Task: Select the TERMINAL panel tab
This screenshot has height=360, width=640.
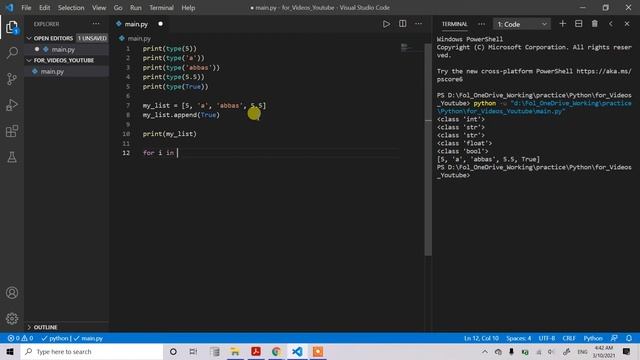Action: point(455,24)
